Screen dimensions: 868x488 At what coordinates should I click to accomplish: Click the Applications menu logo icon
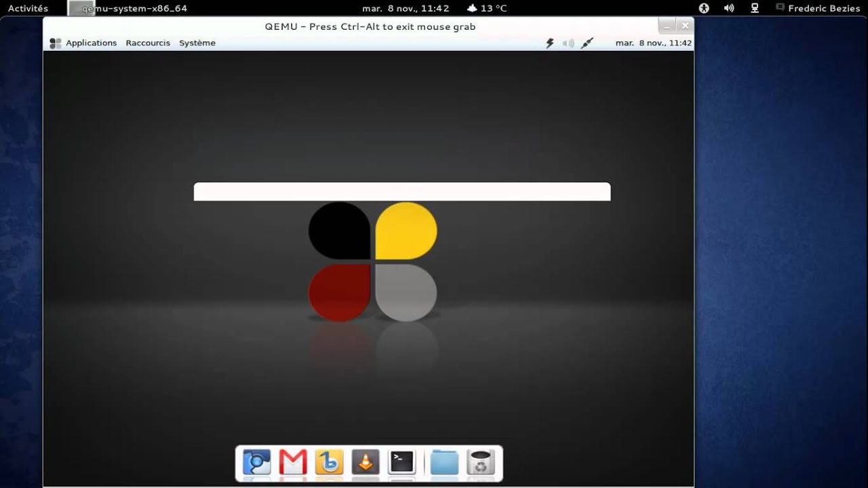click(56, 43)
